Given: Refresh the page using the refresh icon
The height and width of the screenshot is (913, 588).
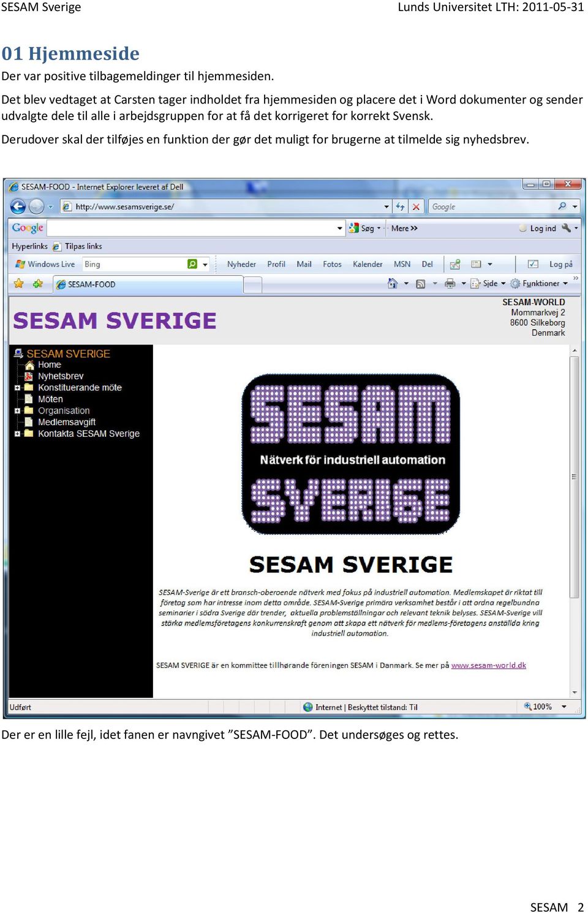Looking at the screenshot, I should [x=400, y=206].
